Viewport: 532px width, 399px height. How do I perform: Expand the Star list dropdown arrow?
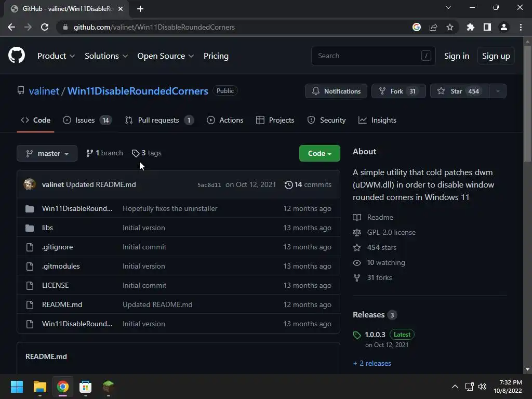[498, 91]
